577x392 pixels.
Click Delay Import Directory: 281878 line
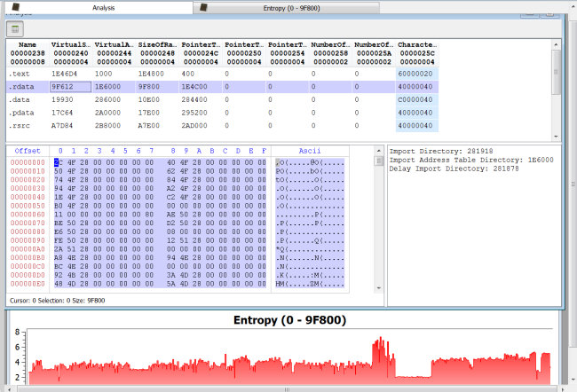pos(454,169)
